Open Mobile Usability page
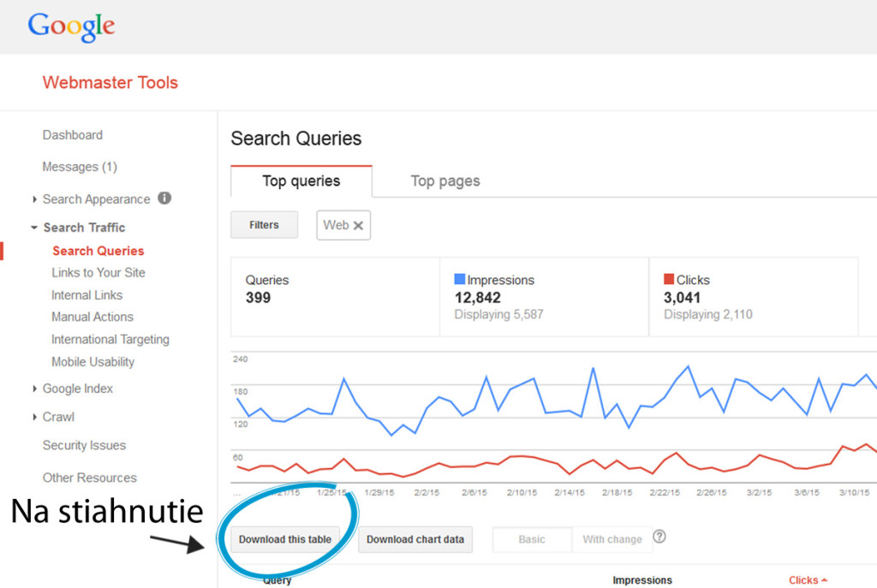 pyautogui.click(x=92, y=362)
